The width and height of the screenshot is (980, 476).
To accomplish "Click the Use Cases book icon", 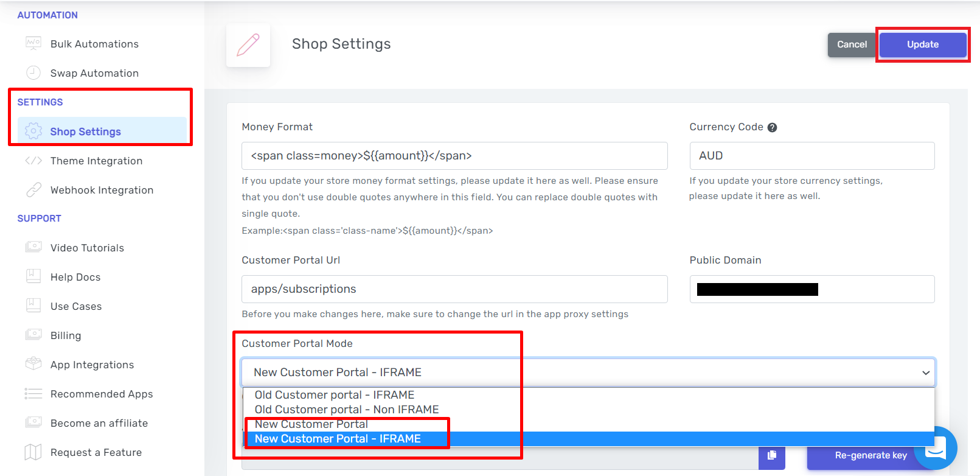I will coord(33,306).
